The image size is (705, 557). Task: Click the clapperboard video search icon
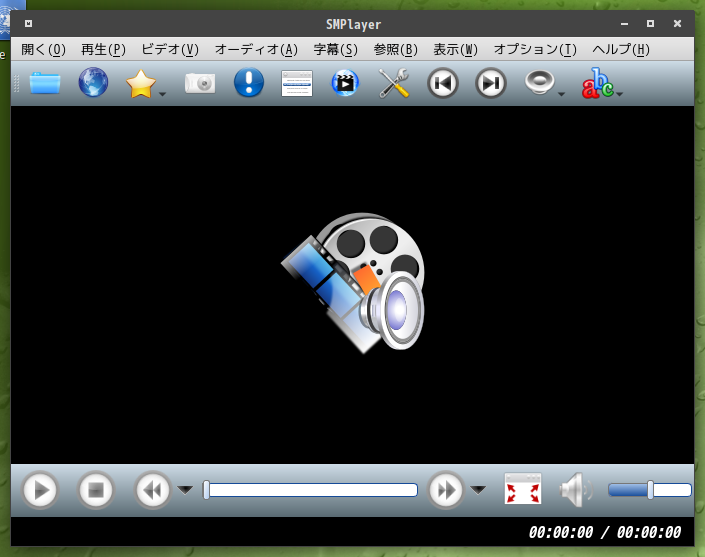point(345,83)
